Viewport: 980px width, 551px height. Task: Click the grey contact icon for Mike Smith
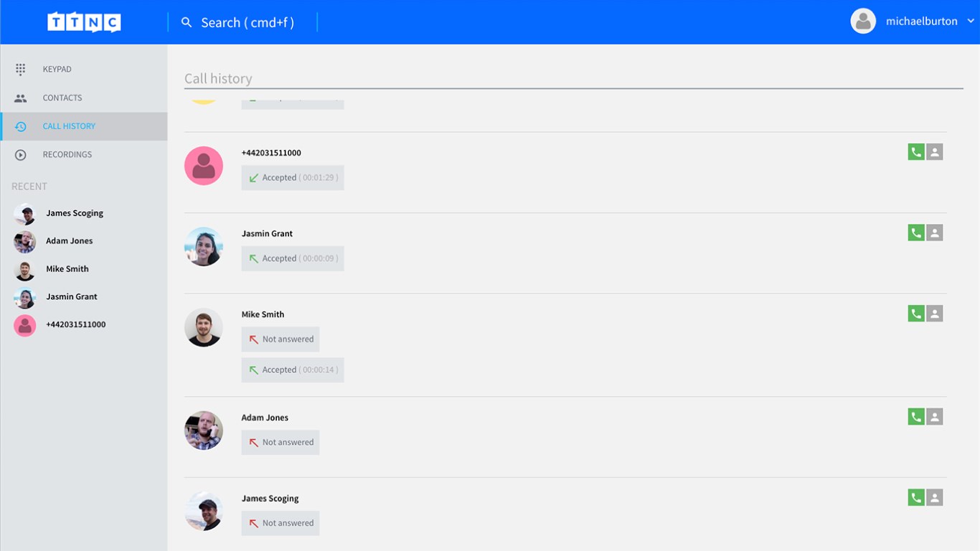point(934,314)
